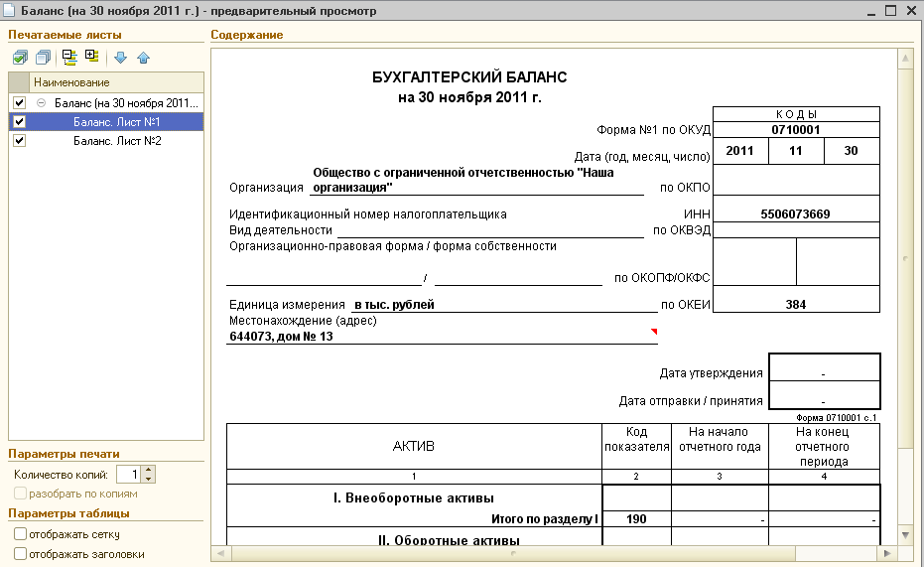Click the expand all tree nodes icon
Viewport: 924px width, 567px height.
point(91,58)
